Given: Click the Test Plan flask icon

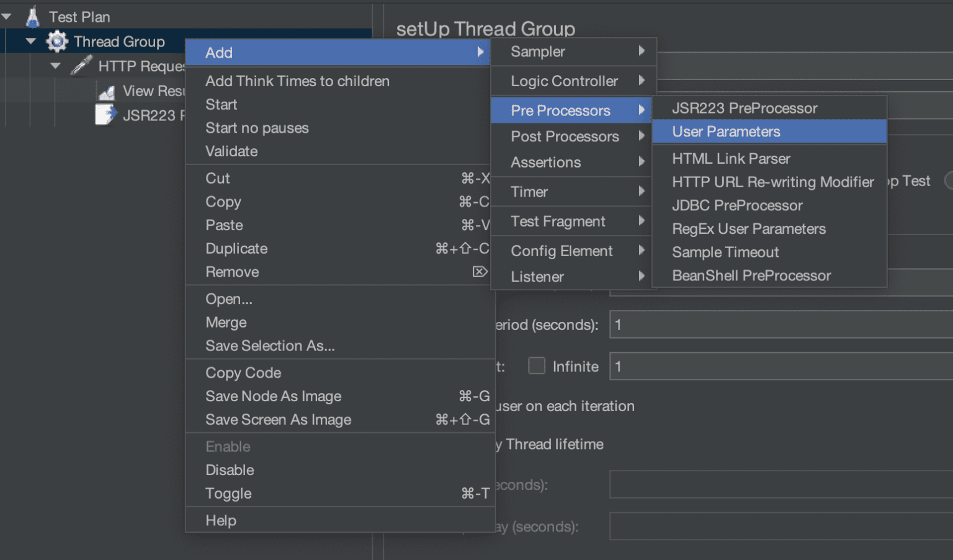Looking at the screenshot, I should click(33, 17).
